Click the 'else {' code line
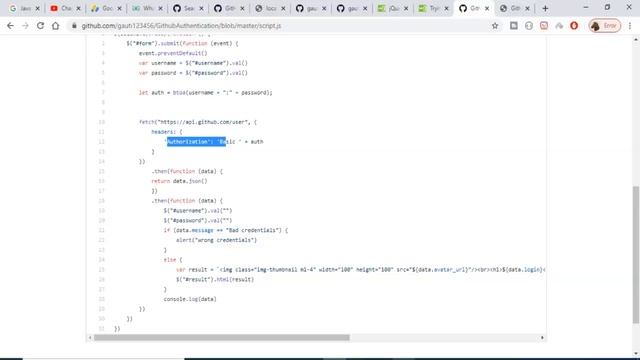640x360 pixels. 173,260
